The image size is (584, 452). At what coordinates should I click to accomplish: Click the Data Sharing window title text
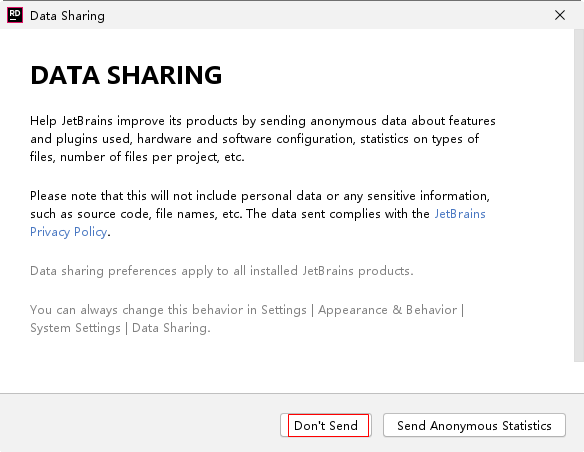[67, 16]
